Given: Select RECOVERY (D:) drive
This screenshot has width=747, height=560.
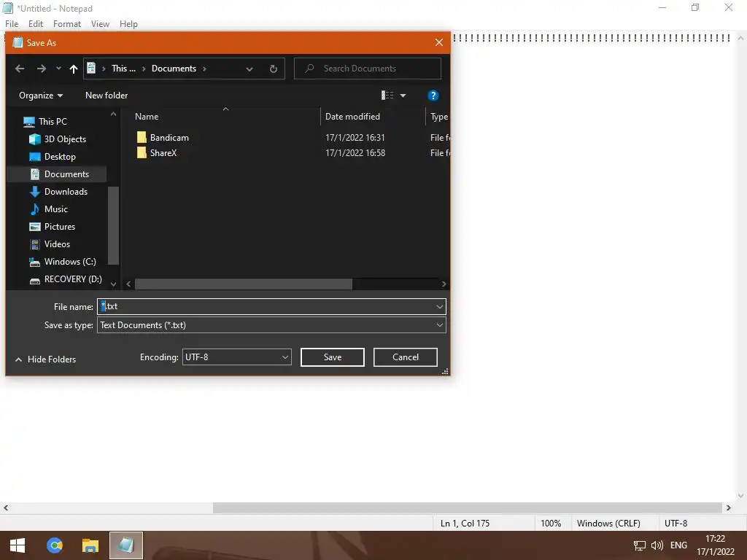Looking at the screenshot, I should pyautogui.click(x=73, y=279).
